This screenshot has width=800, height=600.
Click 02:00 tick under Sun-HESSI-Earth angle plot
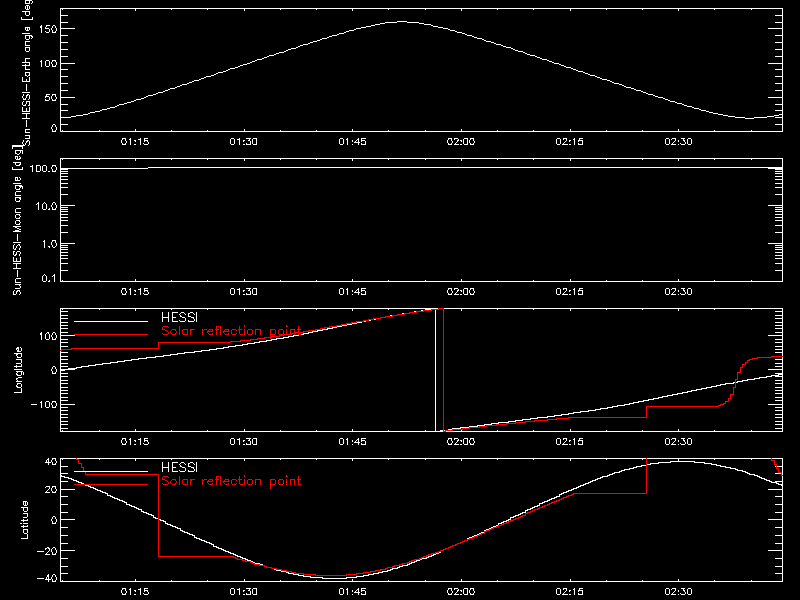[x=461, y=142]
